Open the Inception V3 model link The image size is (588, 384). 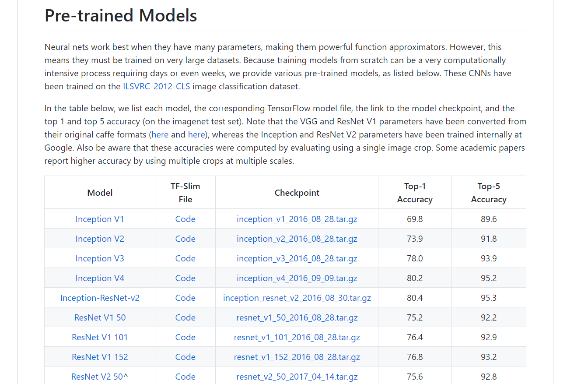coord(100,258)
